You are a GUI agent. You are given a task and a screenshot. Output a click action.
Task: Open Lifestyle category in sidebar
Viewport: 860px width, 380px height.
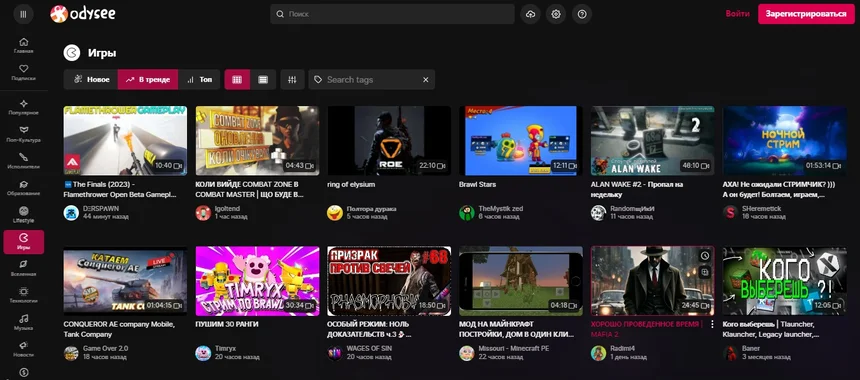24,215
